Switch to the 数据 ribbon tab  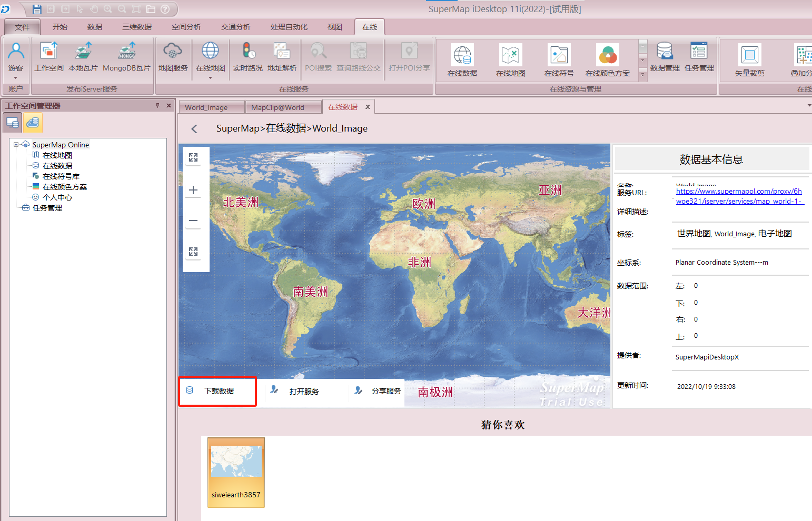tap(95, 27)
